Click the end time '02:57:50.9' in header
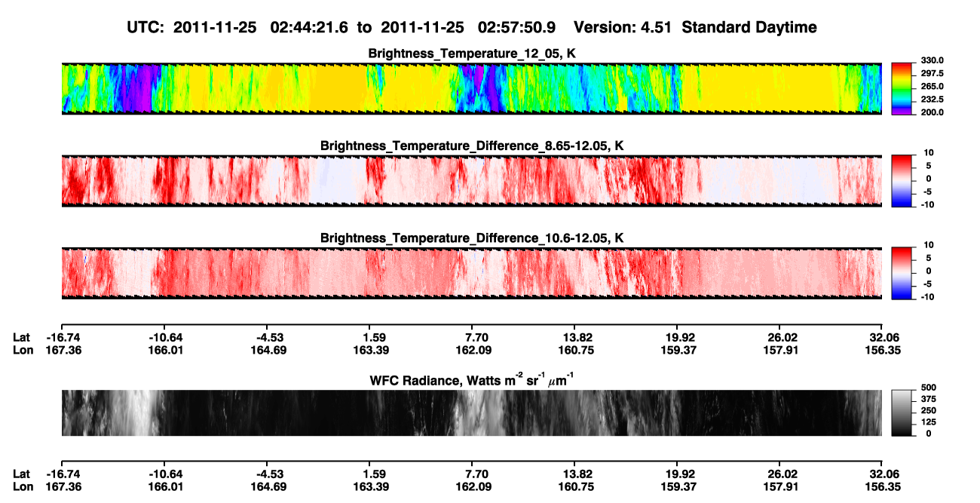The height and width of the screenshot is (503, 980). tap(517, 27)
